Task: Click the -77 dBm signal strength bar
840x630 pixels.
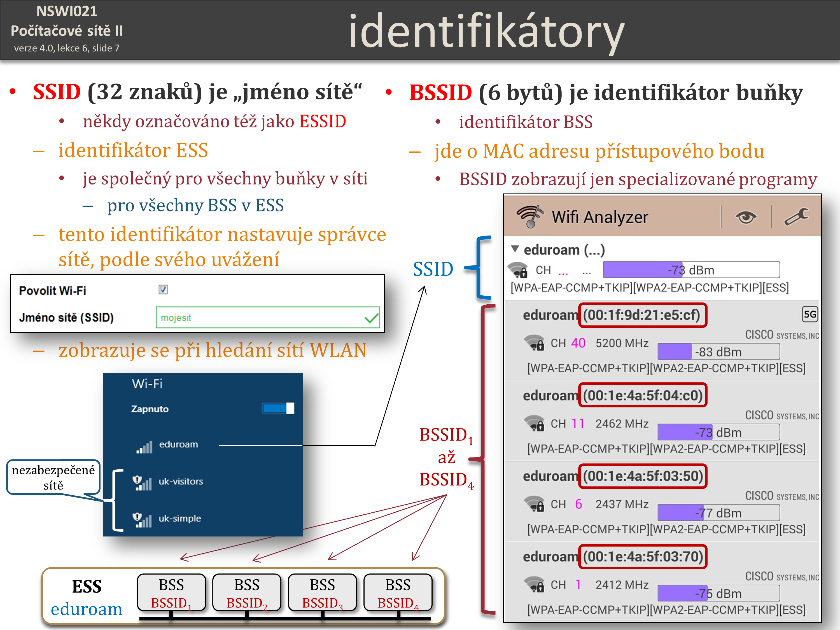Action: click(718, 513)
